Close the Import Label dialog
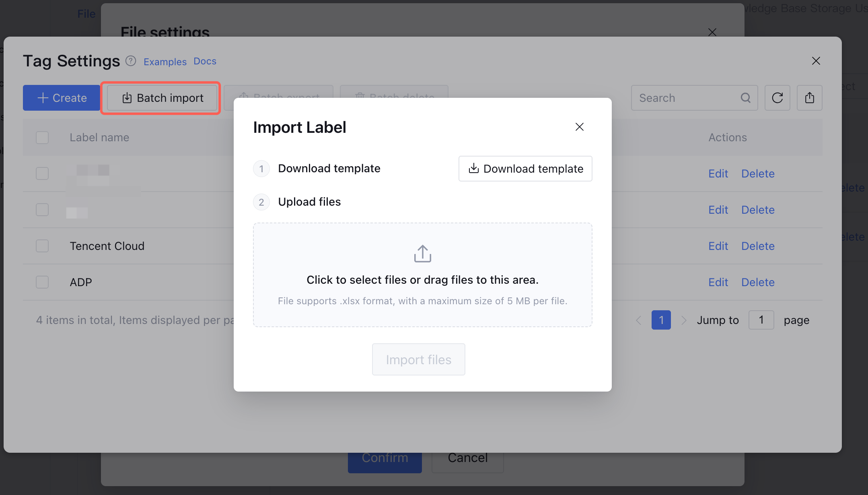The image size is (868, 495). click(579, 127)
